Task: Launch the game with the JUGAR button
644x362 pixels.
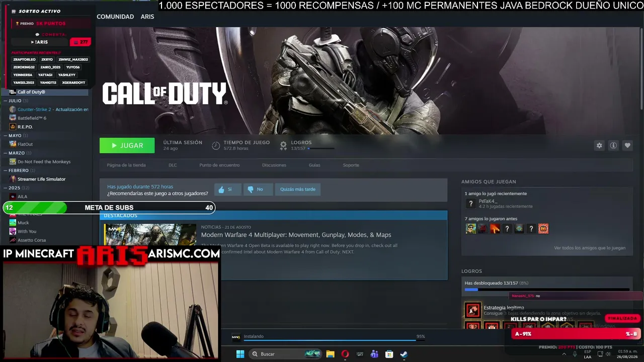Action: tap(127, 145)
